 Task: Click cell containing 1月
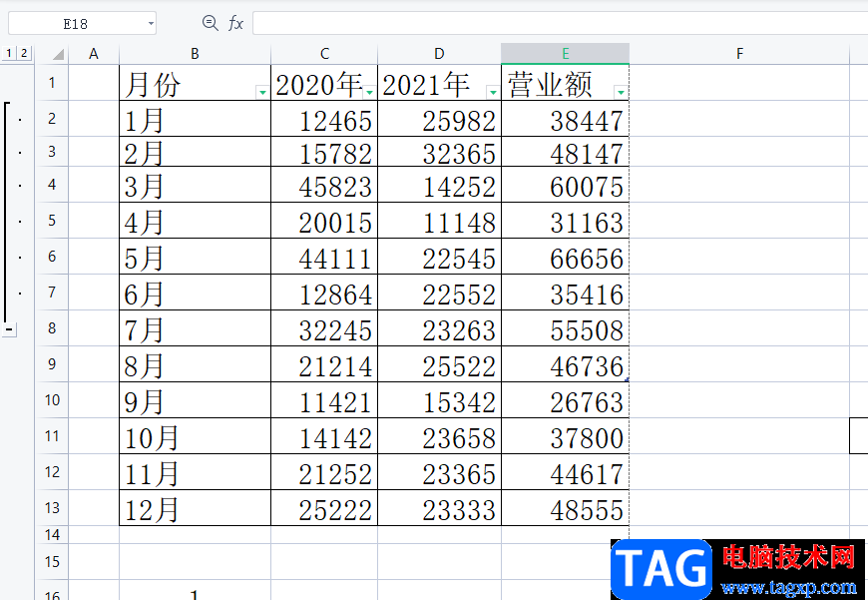click(x=195, y=119)
